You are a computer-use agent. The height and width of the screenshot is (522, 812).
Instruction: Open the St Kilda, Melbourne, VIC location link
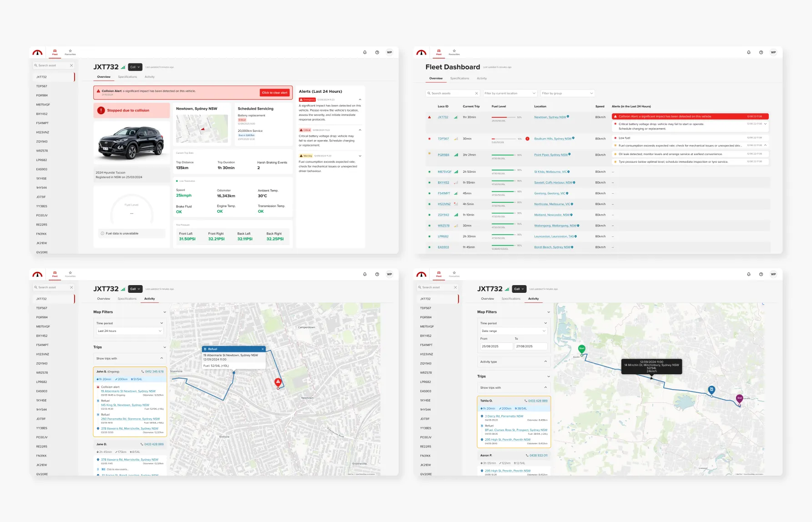pos(550,172)
